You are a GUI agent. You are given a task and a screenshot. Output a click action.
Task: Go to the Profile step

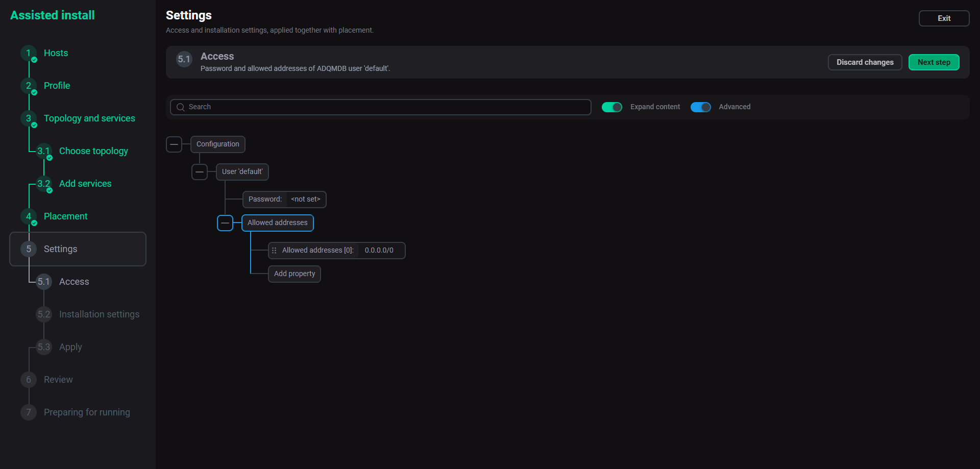coord(57,86)
